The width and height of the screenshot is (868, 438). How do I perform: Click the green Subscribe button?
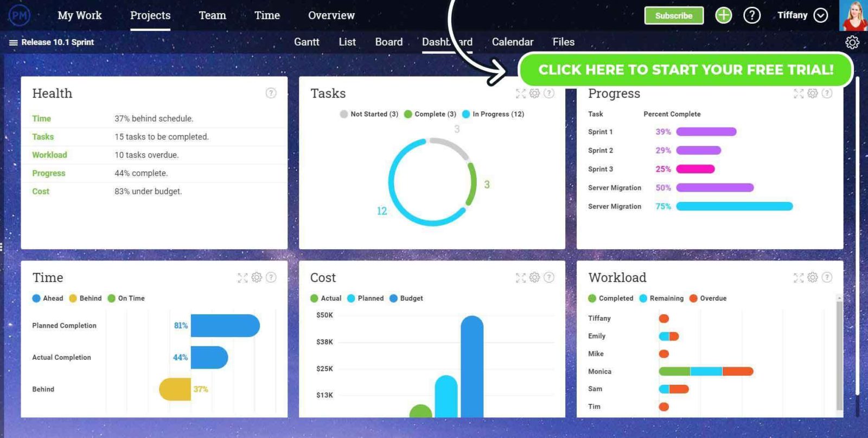(x=674, y=16)
